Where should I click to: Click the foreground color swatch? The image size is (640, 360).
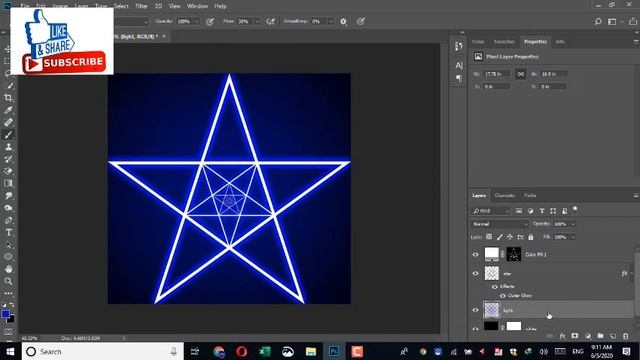coord(5,314)
